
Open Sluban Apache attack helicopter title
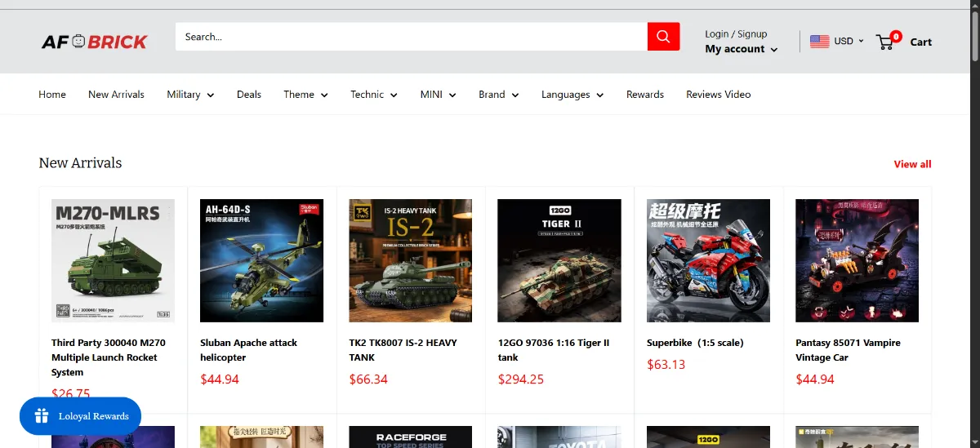pos(248,350)
